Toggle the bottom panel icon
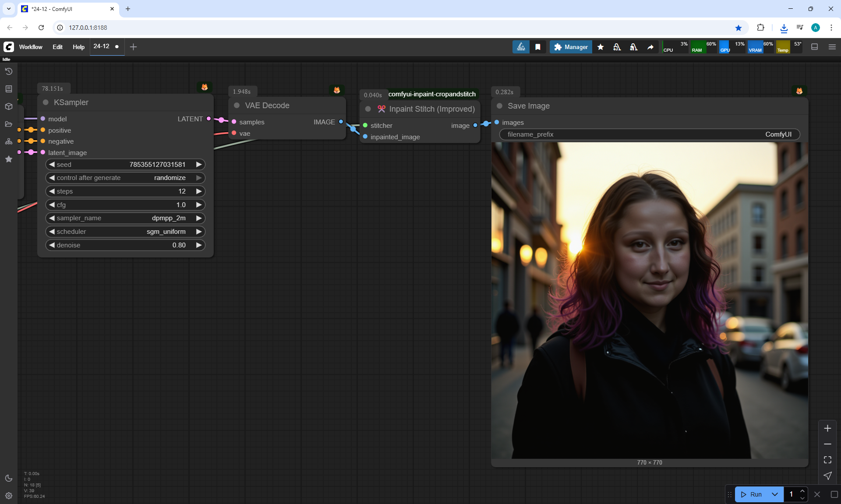 click(x=815, y=47)
